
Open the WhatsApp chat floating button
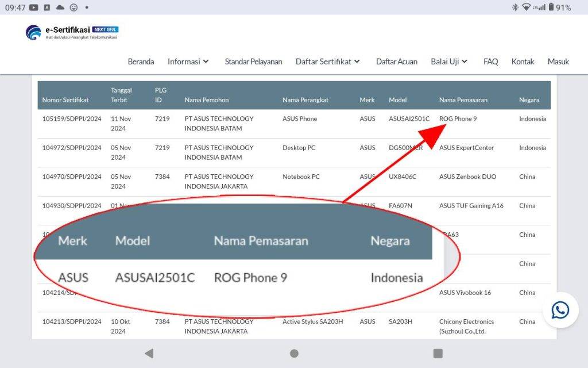560,310
